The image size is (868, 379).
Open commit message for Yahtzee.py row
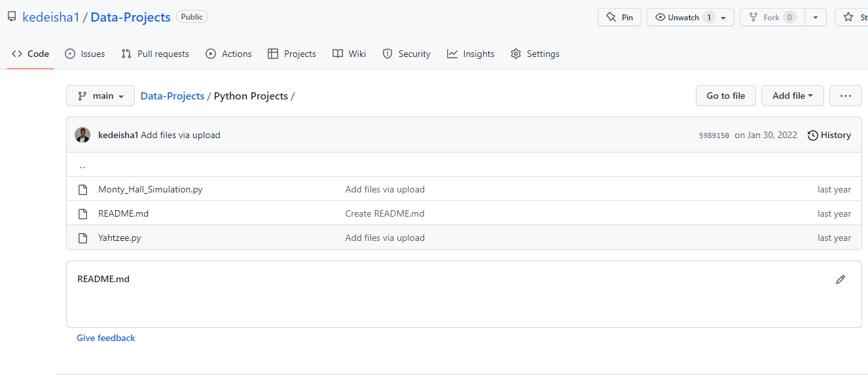[385, 238]
